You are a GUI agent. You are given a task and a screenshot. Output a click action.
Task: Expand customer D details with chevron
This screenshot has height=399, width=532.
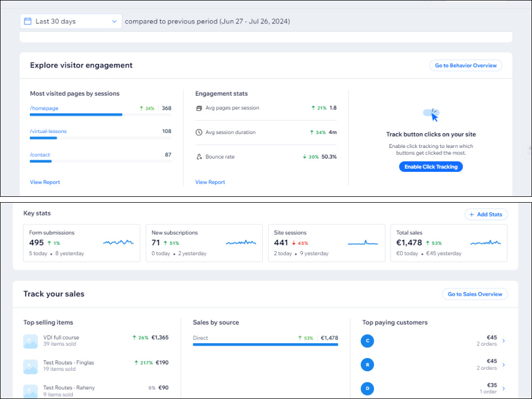503,388
